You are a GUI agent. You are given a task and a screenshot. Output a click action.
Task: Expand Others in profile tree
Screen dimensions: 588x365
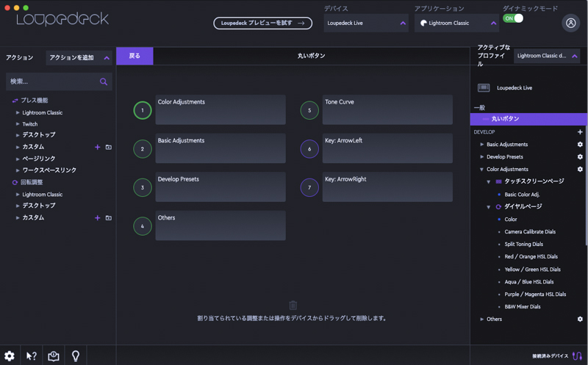tap(482, 319)
